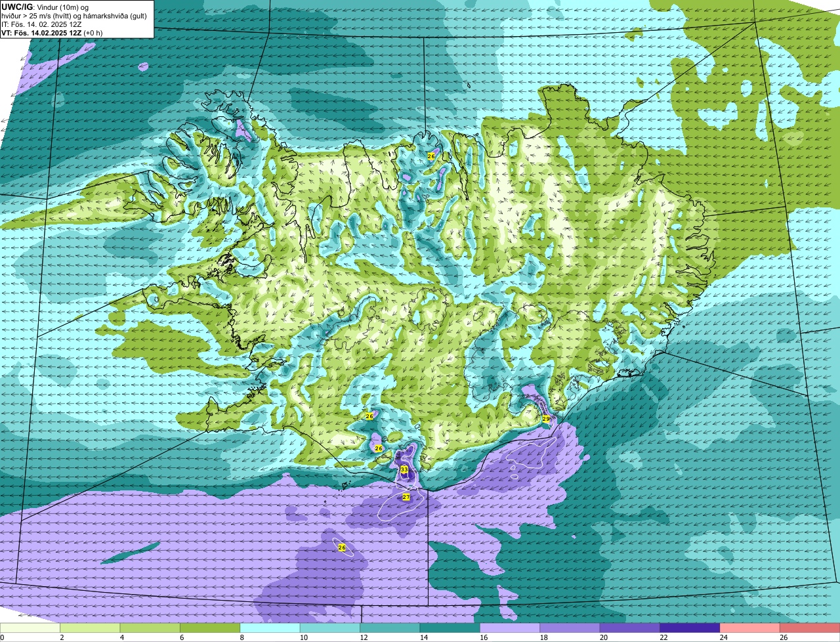Click the yellow gust label '27'
The height and width of the screenshot is (642, 840).
[406, 497]
